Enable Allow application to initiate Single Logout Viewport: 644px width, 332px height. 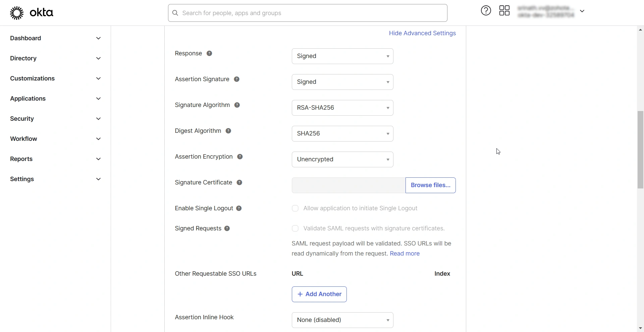tap(295, 209)
